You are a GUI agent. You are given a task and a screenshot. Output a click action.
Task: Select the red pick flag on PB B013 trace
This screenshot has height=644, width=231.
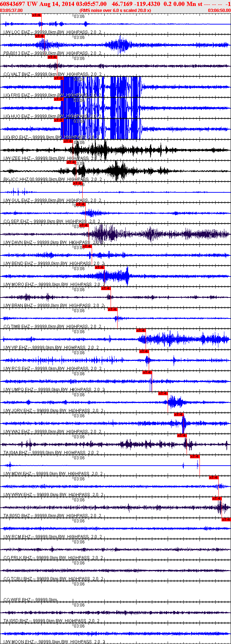(x=40, y=36)
